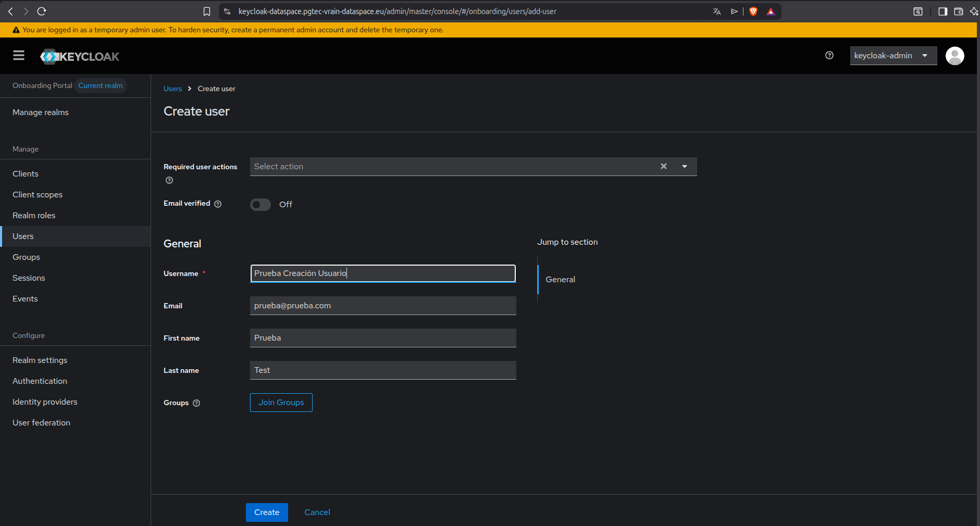980x526 pixels.
Task: Click the screenshot capture icon in browser toolbar
Action: pos(918,11)
